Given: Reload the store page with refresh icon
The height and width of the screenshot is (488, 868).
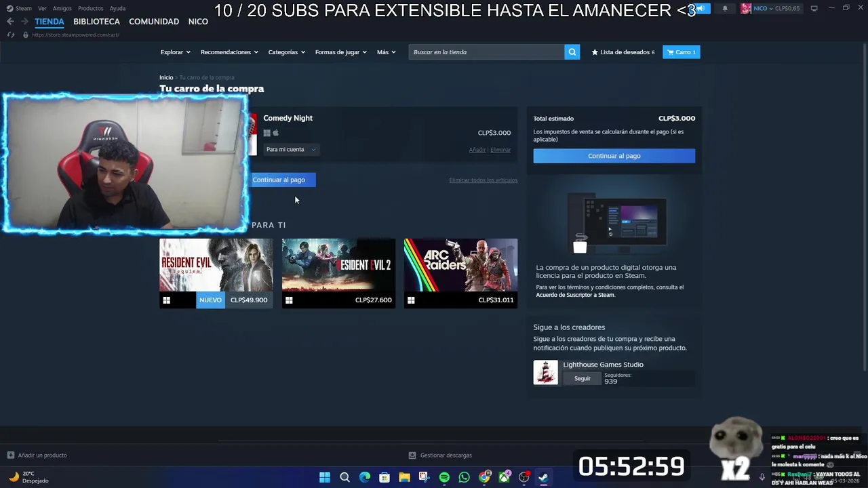Looking at the screenshot, I should tap(10, 35).
